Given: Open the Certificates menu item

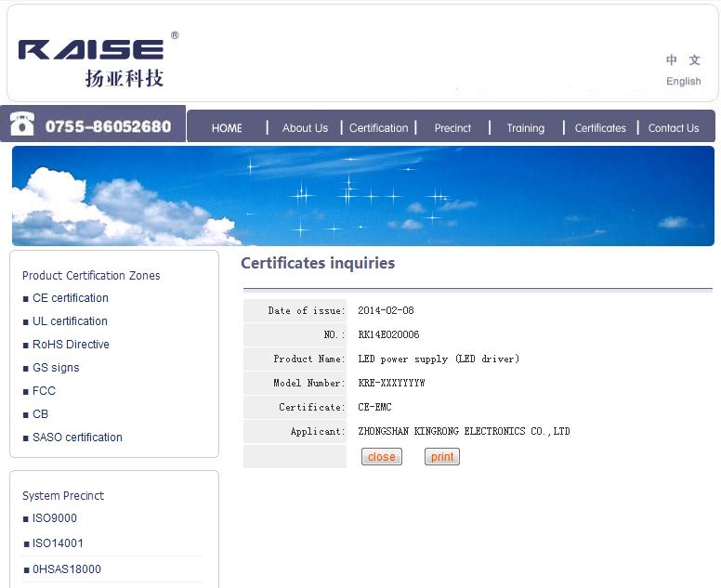Looking at the screenshot, I should (600, 128).
